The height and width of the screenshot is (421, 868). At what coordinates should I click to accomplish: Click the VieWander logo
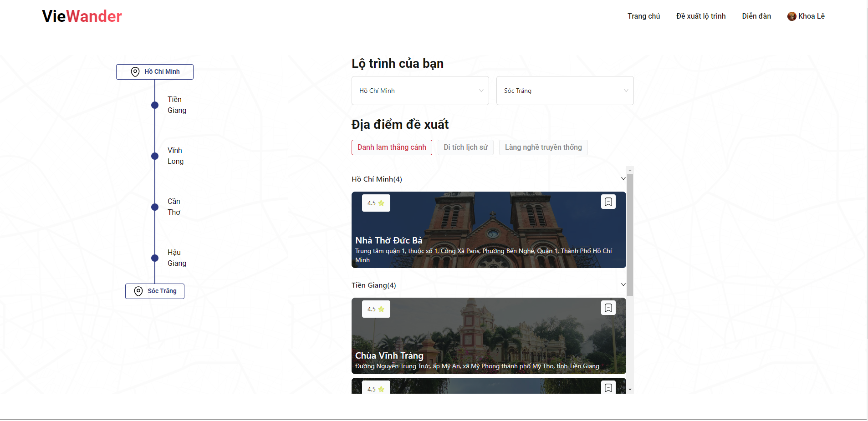point(81,16)
